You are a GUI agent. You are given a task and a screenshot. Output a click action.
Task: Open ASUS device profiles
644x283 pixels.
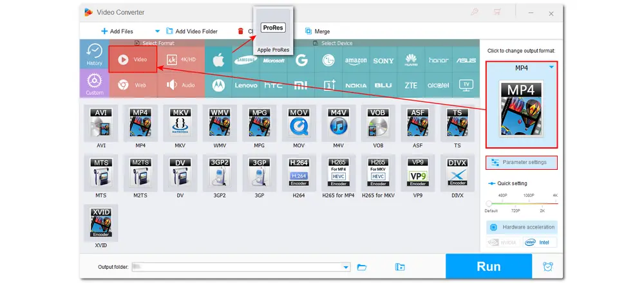tap(466, 60)
